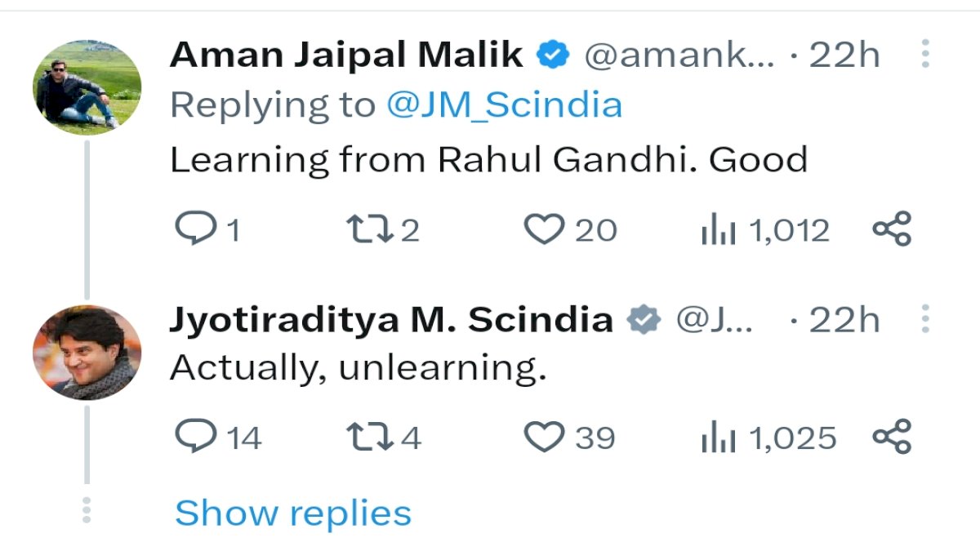Image resolution: width=980 pixels, height=551 pixels.
Task: Open the 'Actually, unlearning.' tweet text
Action: (357, 368)
